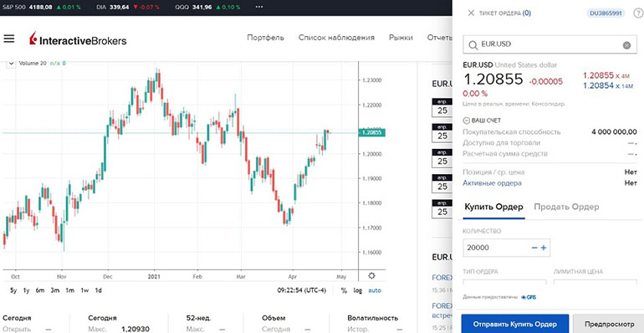Open the account DU3865991 selector
The image size is (644, 333).
[606, 13]
